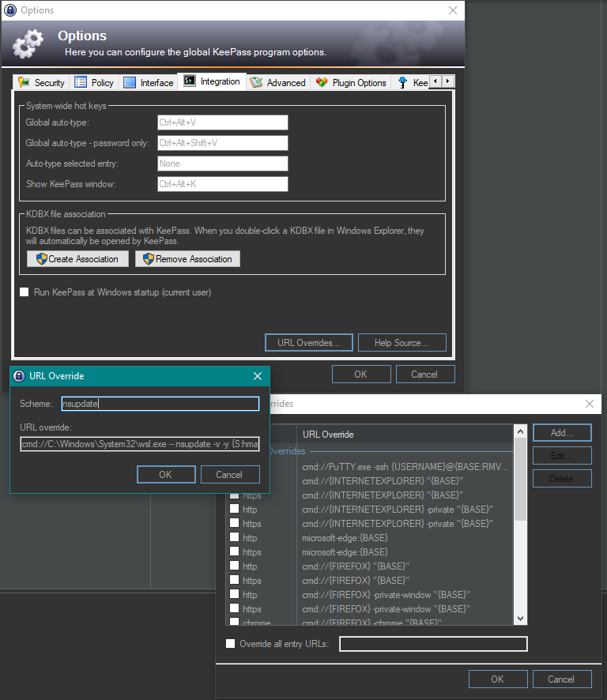Enable the https microsoft-edge override
The height and width of the screenshot is (700, 607).
point(234,551)
